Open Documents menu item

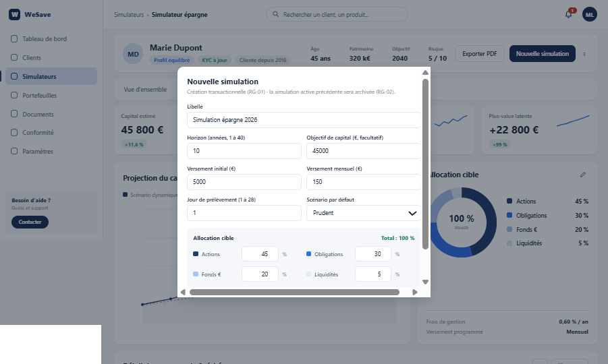point(51,114)
